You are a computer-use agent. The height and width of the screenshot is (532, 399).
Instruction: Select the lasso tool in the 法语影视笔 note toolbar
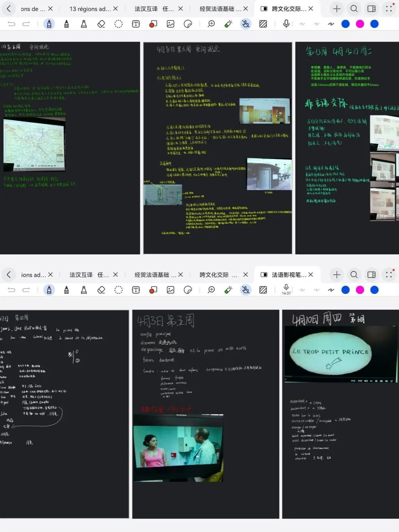click(x=118, y=290)
